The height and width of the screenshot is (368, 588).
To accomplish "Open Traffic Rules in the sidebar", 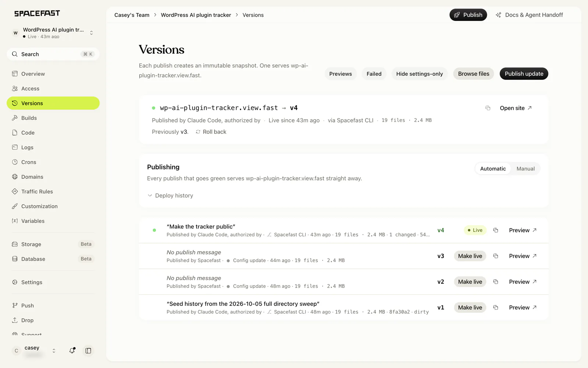I will point(53,191).
